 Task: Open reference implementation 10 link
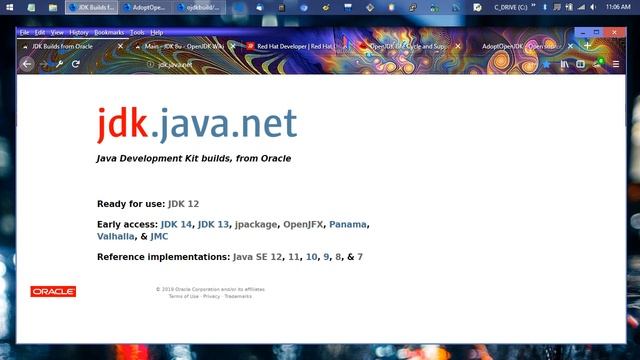coord(311,257)
